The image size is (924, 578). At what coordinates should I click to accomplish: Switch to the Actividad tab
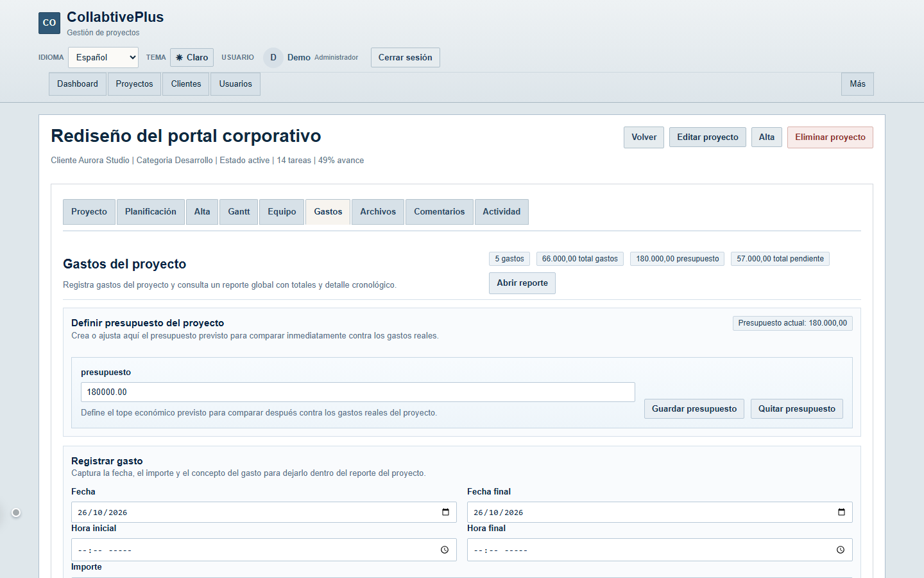(x=502, y=212)
